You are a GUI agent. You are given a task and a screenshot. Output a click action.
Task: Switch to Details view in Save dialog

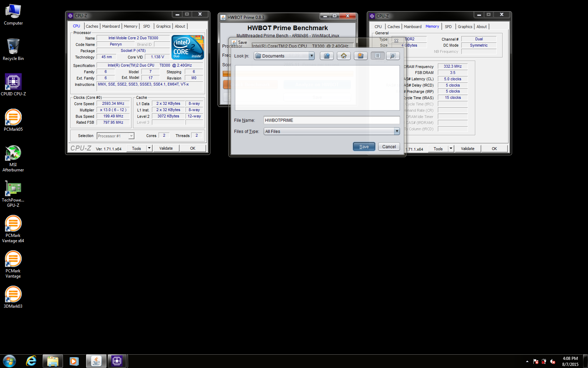coord(393,56)
